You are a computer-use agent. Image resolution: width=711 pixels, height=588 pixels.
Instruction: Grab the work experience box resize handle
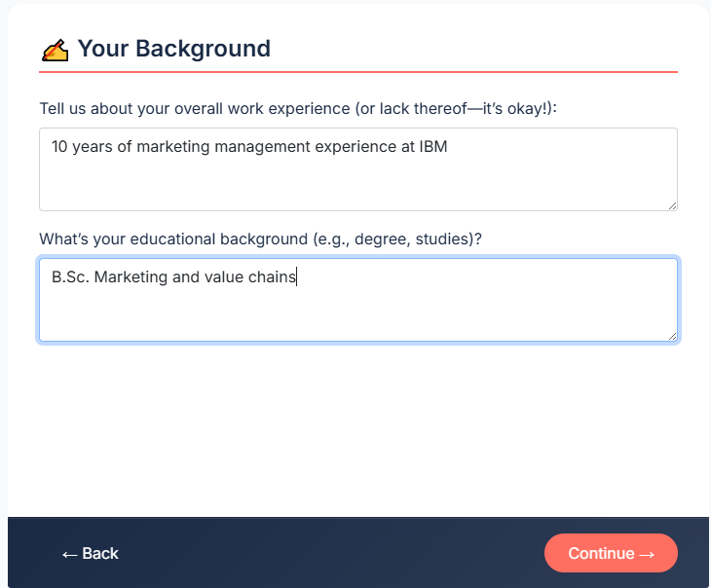671,204
